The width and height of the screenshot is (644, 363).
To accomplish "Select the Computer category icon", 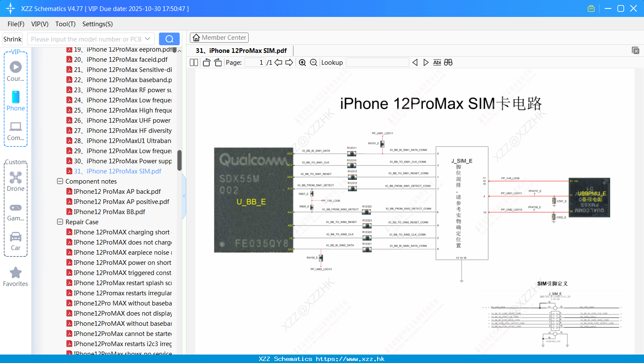I will [16, 131].
